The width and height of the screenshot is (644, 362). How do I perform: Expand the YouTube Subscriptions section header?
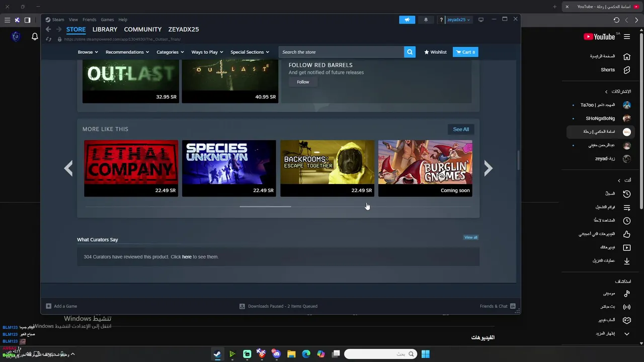pyautogui.click(x=618, y=92)
